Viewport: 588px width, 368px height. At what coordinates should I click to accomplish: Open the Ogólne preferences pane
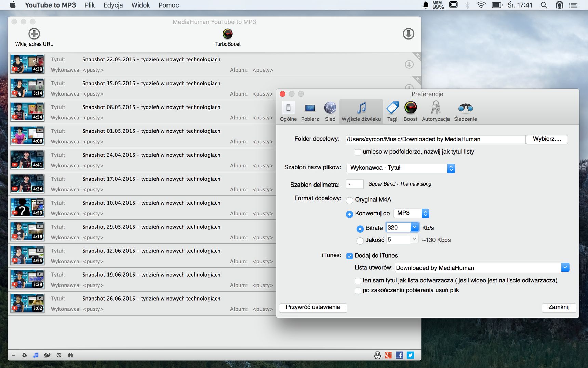pyautogui.click(x=288, y=112)
